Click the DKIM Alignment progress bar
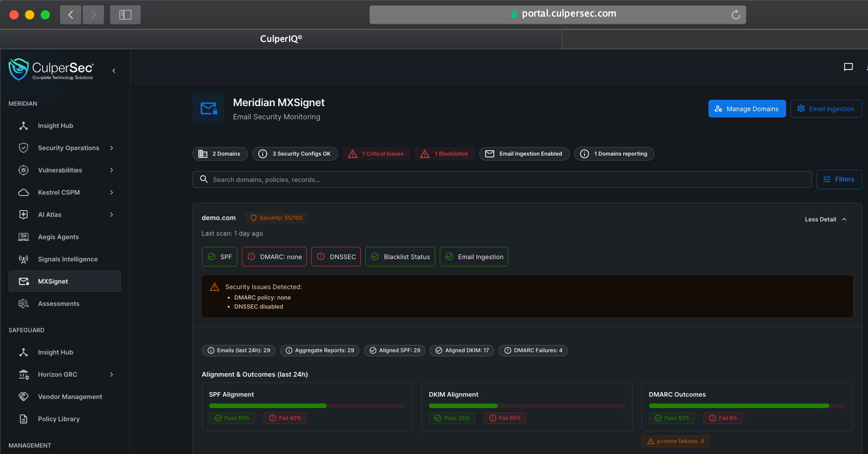 (527, 406)
